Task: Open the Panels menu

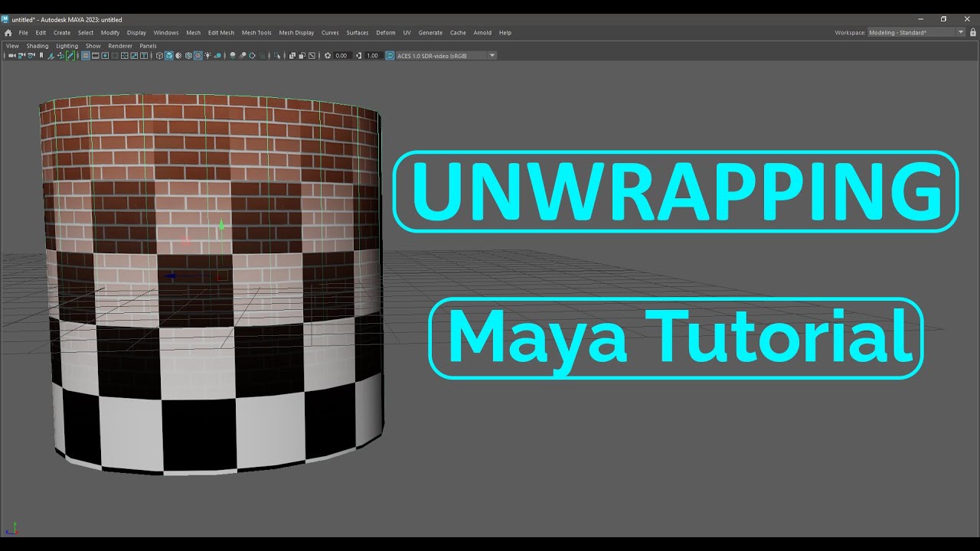Action: pos(148,46)
